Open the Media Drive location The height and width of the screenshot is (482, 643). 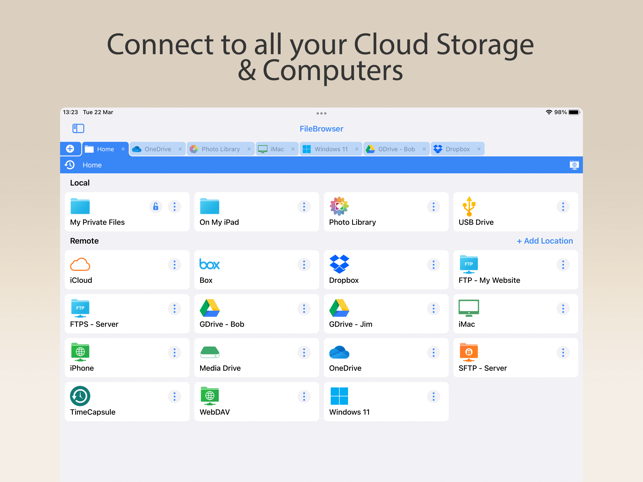tap(256, 358)
